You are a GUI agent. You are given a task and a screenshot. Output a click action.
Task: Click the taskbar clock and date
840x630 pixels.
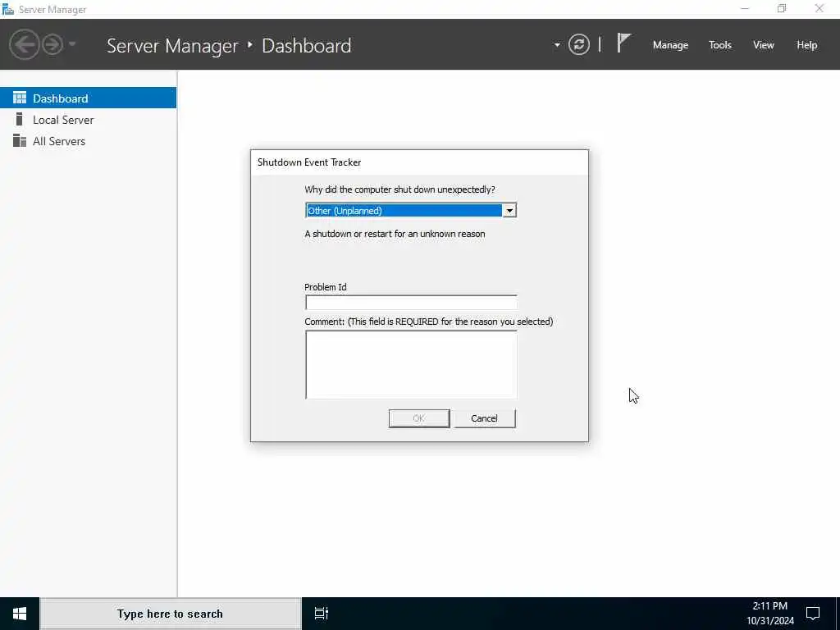click(770, 614)
